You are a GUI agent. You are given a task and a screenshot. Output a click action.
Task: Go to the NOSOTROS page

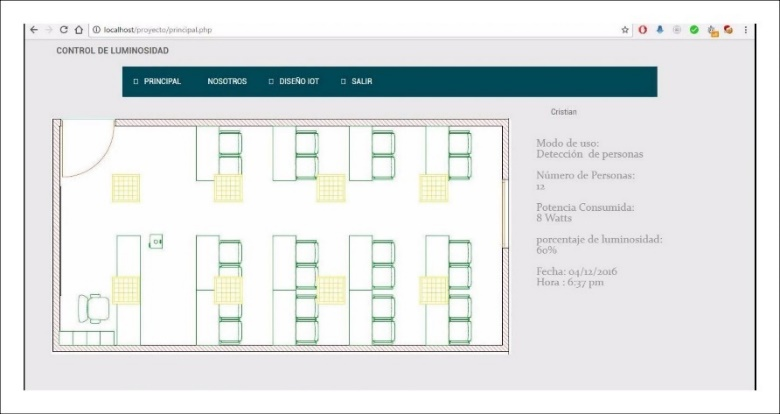pyautogui.click(x=227, y=81)
